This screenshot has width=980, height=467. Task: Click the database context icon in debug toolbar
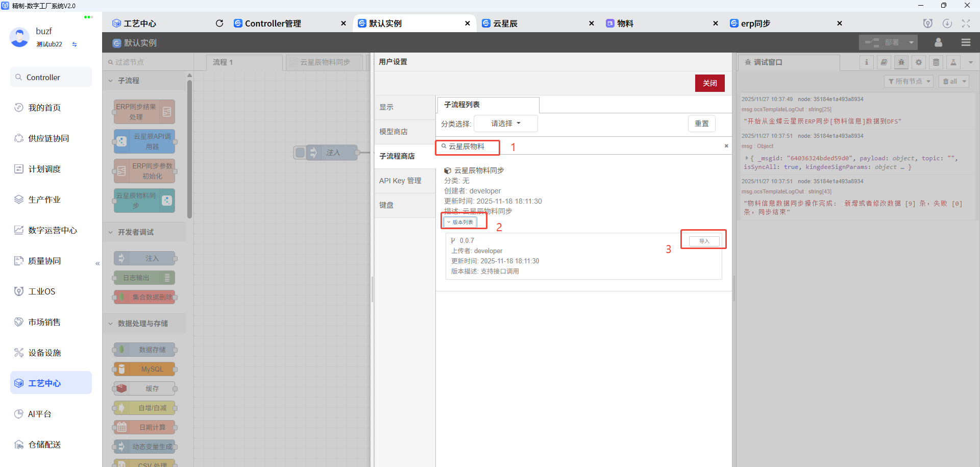point(936,62)
